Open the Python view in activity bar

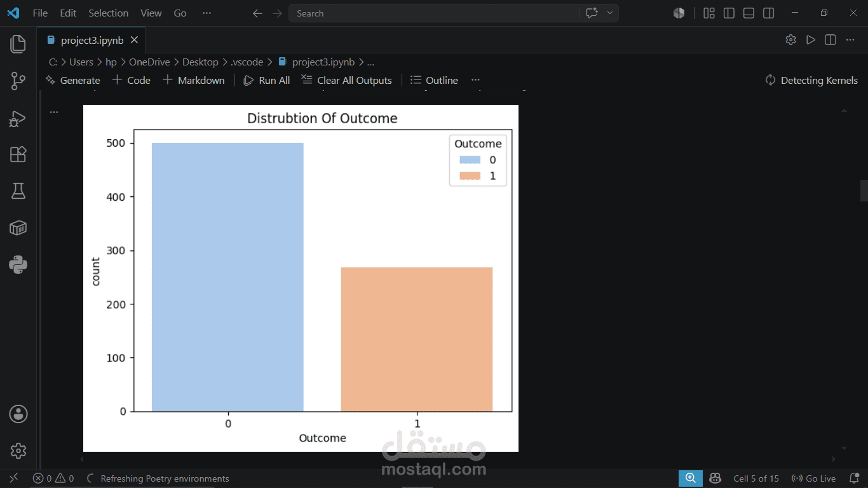click(x=18, y=264)
